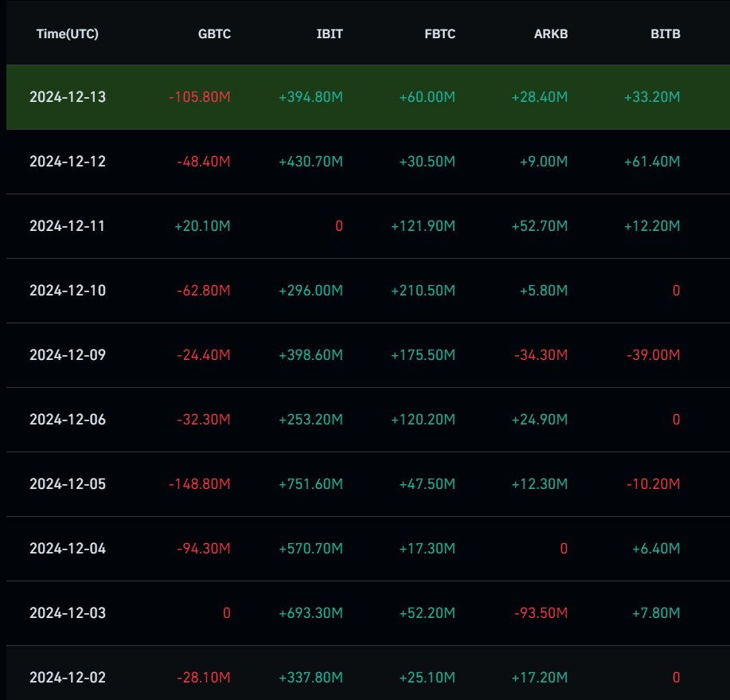Select the highlighted 2024-12-13 row
Screen dimensions: 730x700
pyautogui.click(x=365, y=96)
